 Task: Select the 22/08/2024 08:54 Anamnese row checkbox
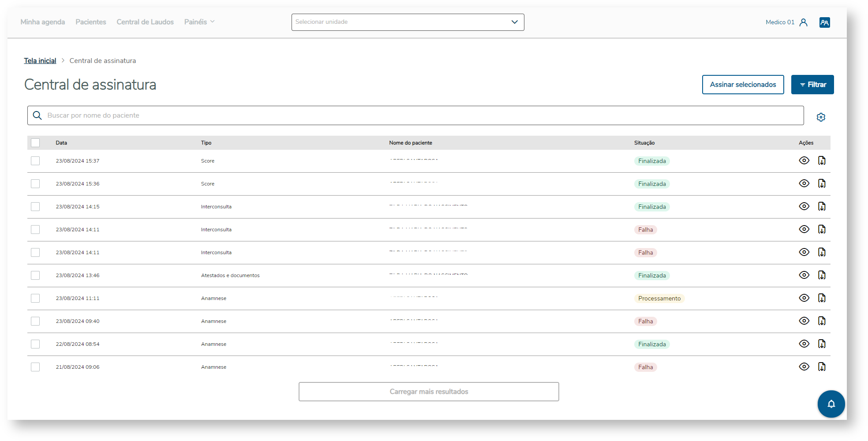coord(35,344)
